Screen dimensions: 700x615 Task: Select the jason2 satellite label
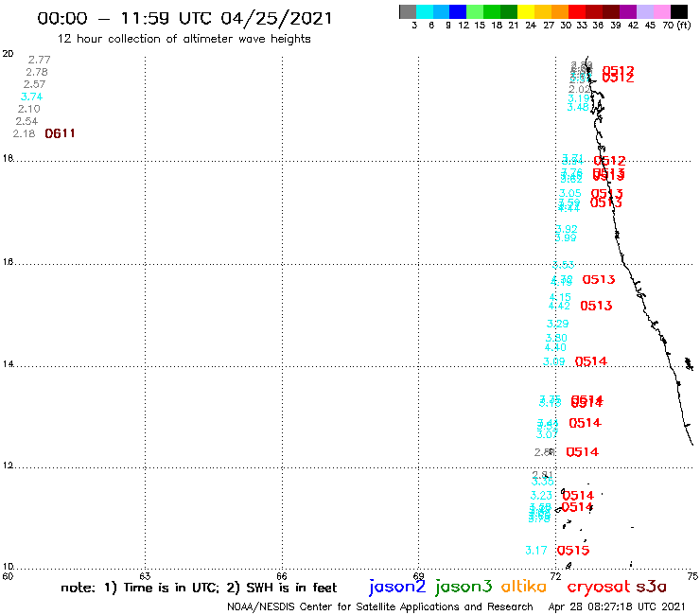pyautogui.click(x=397, y=587)
